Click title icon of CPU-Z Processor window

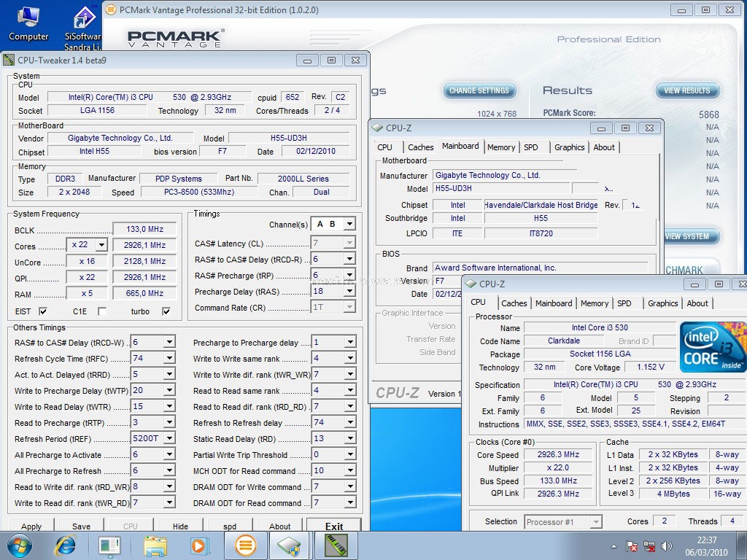point(471,284)
